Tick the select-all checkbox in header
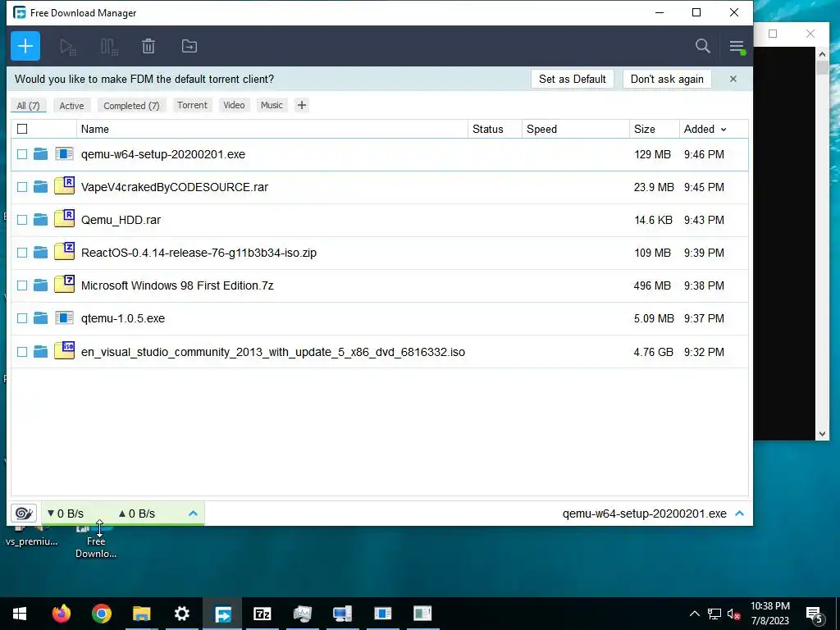The width and height of the screenshot is (840, 630). click(22, 129)
